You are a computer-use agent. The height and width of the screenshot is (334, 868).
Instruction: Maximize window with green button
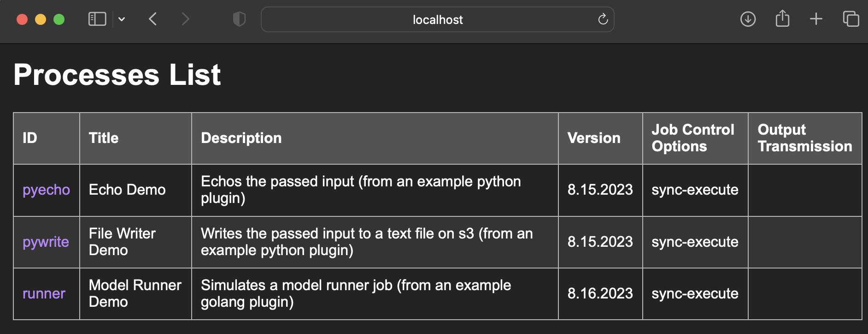(x=59, y=19)
